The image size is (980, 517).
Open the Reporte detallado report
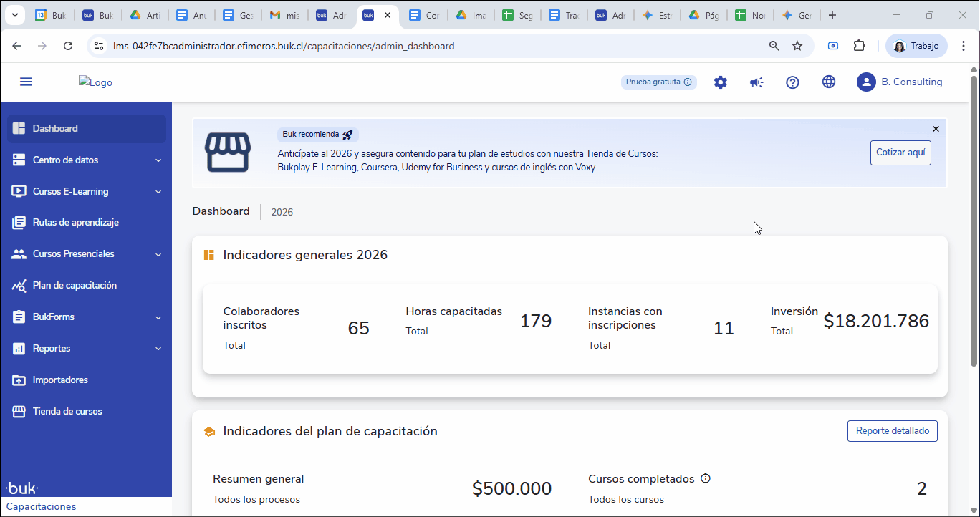pos(892,430)
